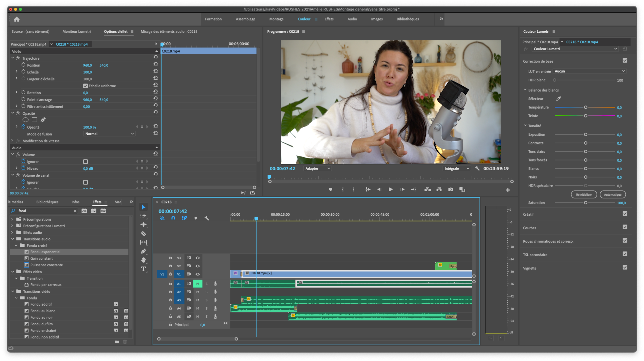The image size is (644, 361).
Task: Click the Extract button in program monitor
Action: (x=439, y=190)
